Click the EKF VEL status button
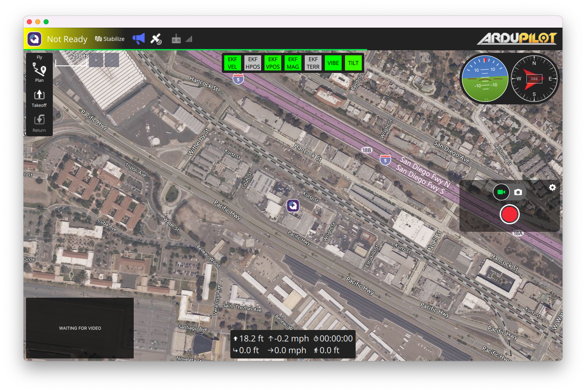 tap(233, 63)
